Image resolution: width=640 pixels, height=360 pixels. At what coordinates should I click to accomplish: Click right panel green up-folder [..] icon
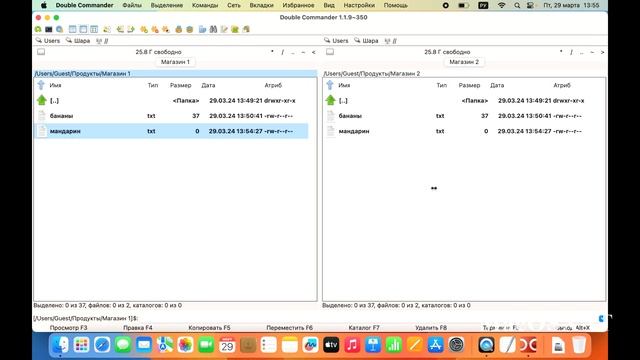click(x=330, y=100)
